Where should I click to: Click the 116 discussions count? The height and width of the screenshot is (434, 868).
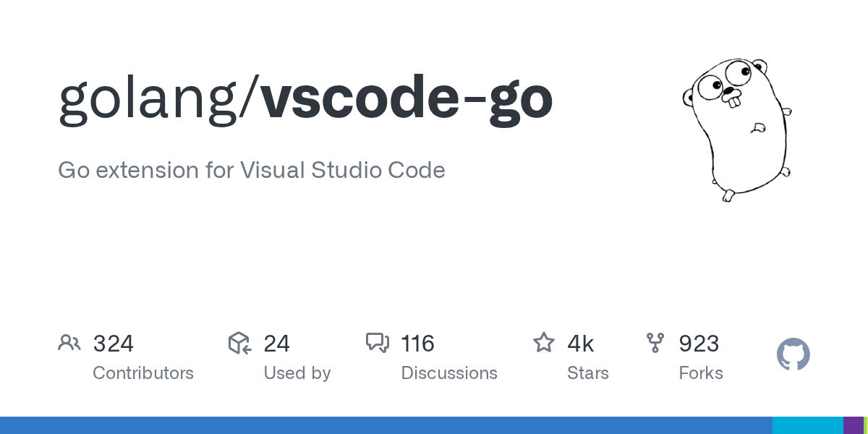tap(418, 343)
